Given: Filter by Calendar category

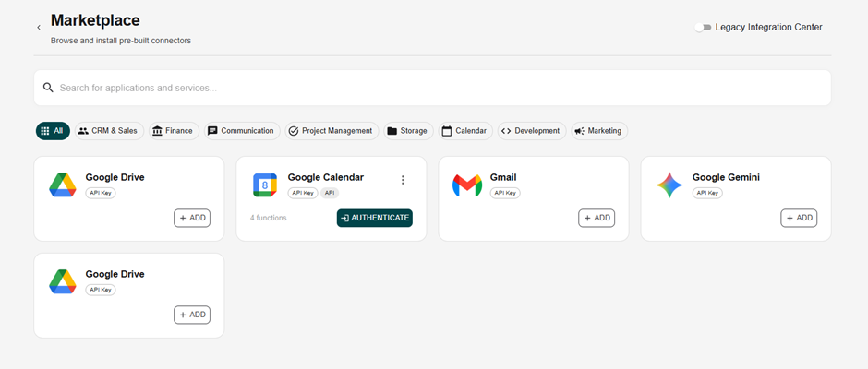Looking at the screenshot, I should (465, 131).
